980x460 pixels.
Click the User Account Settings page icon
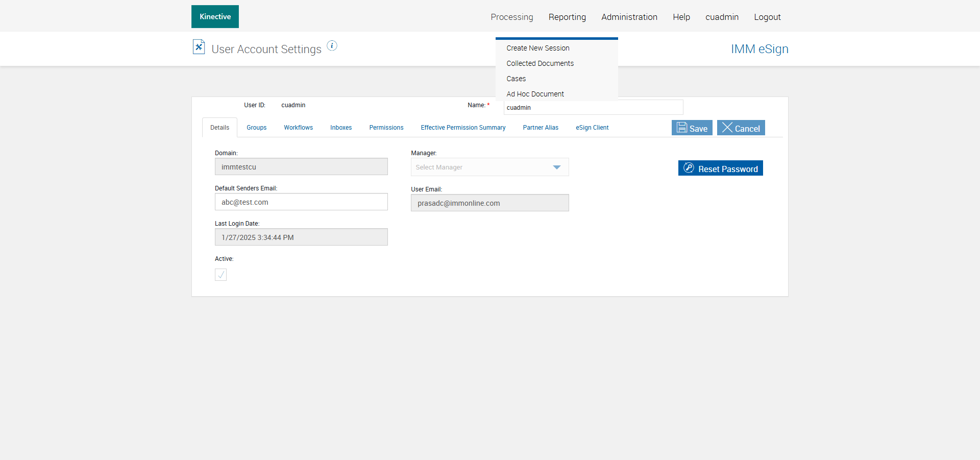[x=199, y=47]
